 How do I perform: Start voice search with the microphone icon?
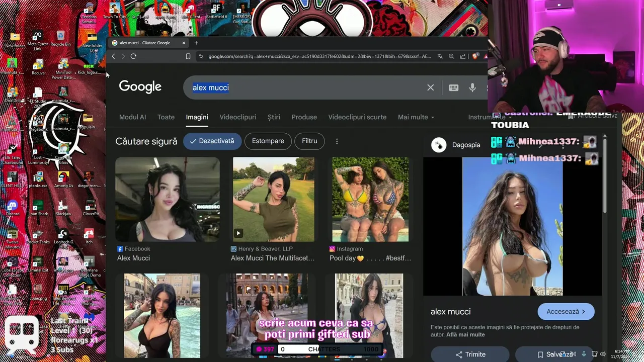[x=472, y=87]
